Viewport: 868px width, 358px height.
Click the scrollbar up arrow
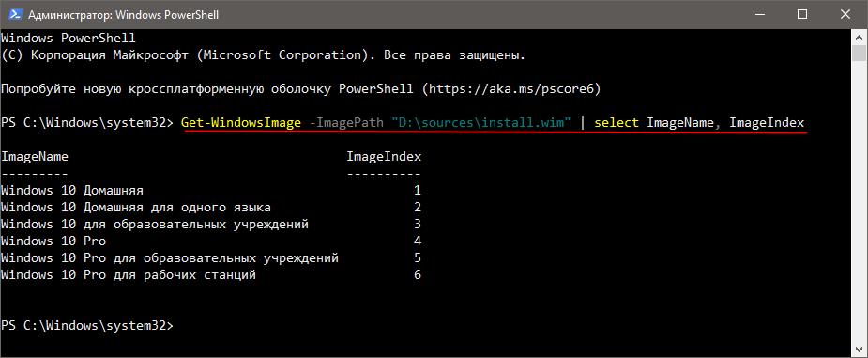pyautogui.click(x=859, y=38)
